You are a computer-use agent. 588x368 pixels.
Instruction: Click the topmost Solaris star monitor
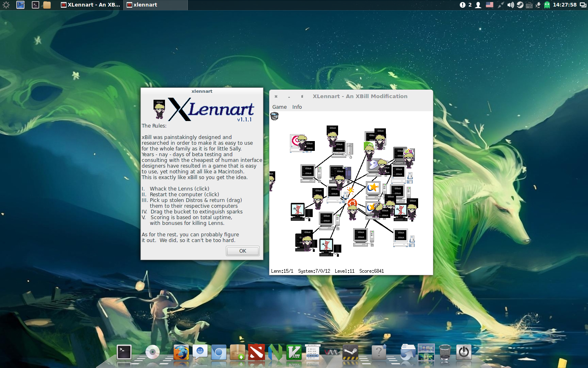pos(373,189)
